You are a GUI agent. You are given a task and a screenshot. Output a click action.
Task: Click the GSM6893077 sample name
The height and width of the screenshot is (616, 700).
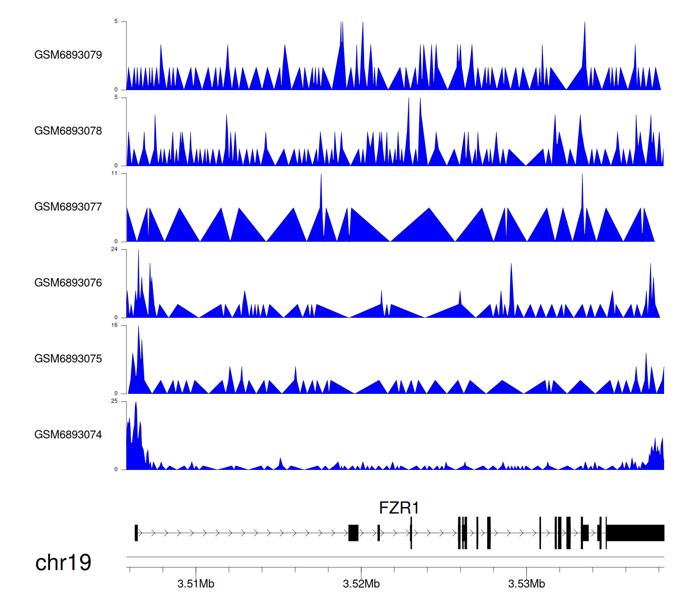point(68,207)
